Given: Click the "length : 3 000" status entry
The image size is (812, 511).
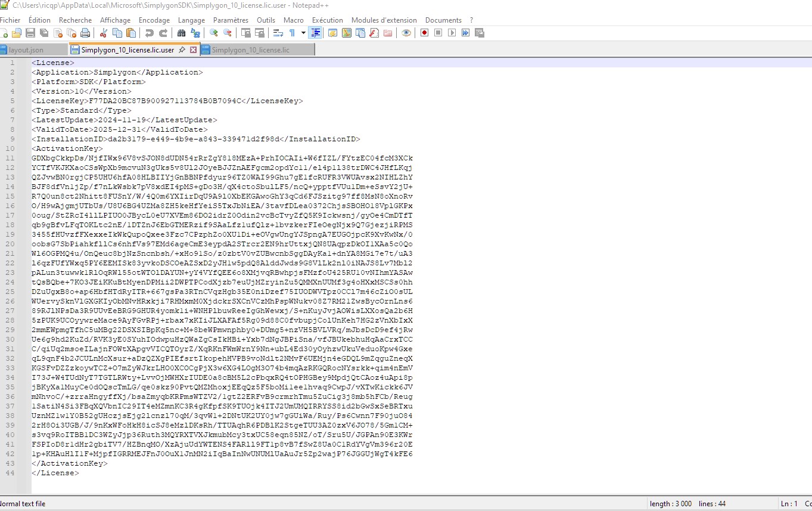Looking at the screenshot, I should click(671, 504).
